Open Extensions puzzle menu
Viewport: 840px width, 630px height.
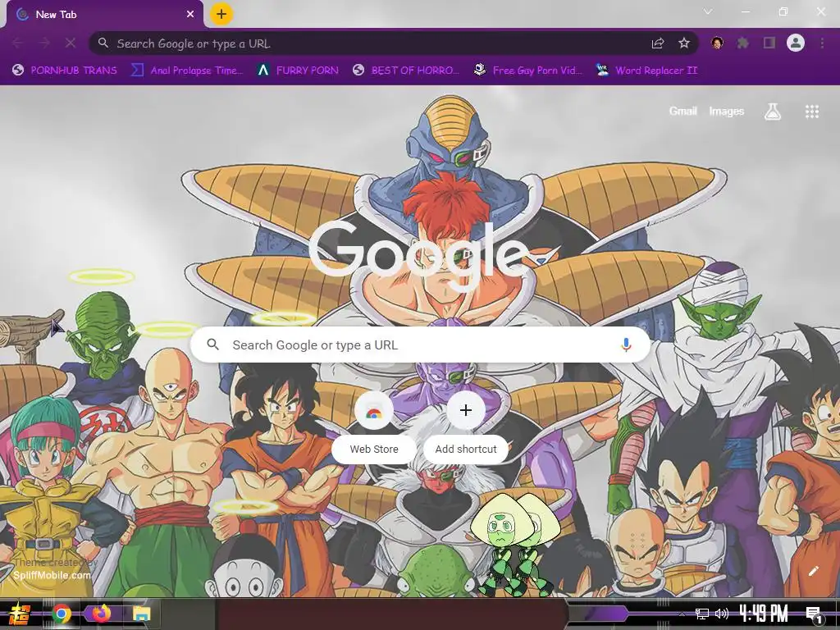coord(743,43)
